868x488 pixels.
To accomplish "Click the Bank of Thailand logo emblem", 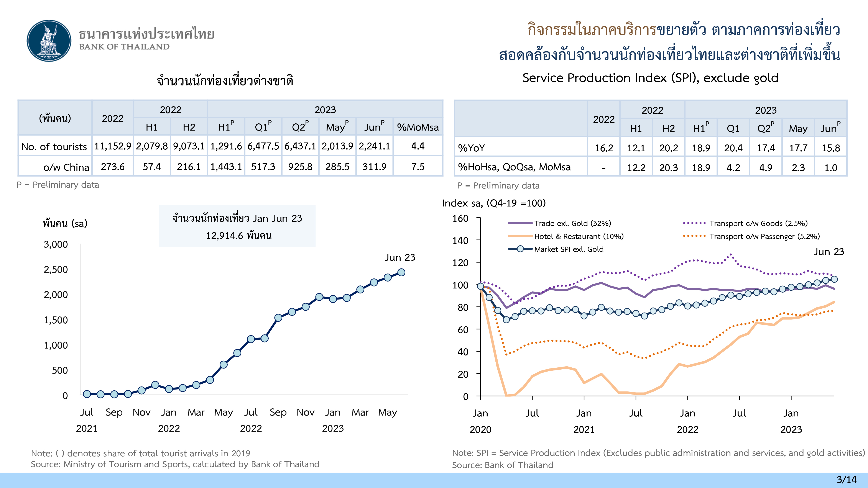I will pos(49,40).
